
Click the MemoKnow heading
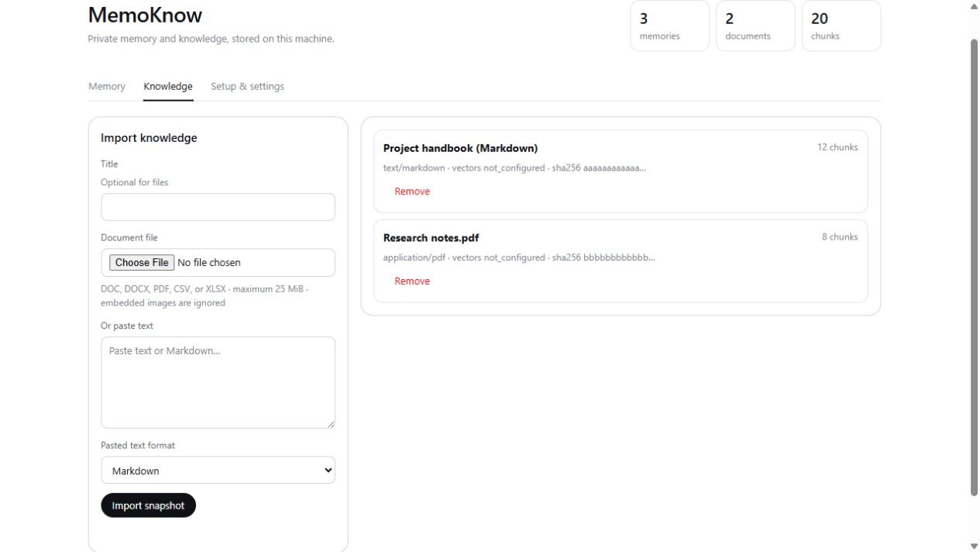tap(145, 15)
